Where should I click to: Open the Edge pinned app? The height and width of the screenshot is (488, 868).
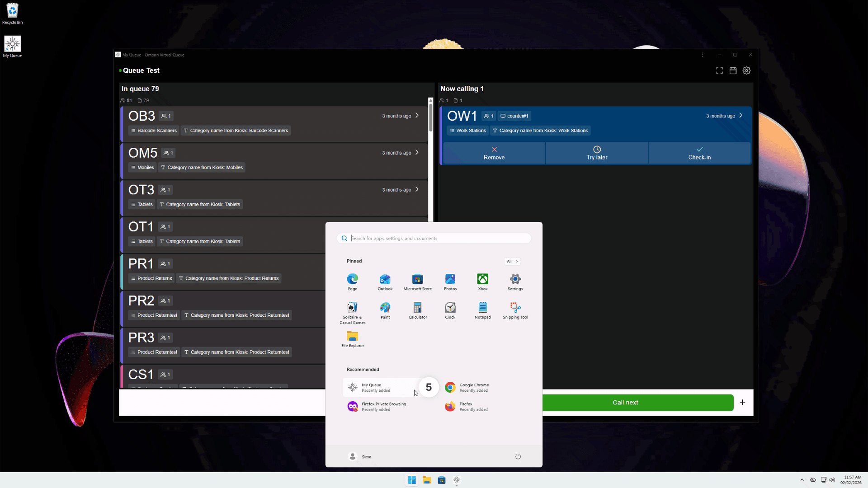click(353, 282)
